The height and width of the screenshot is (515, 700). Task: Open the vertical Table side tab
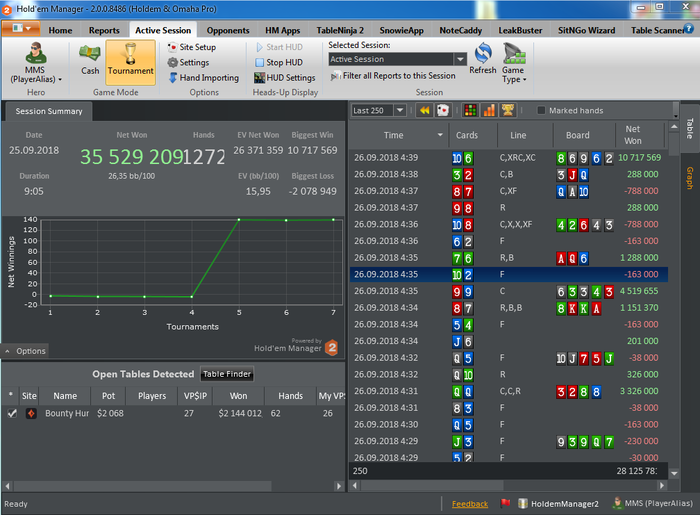(690, 129)
